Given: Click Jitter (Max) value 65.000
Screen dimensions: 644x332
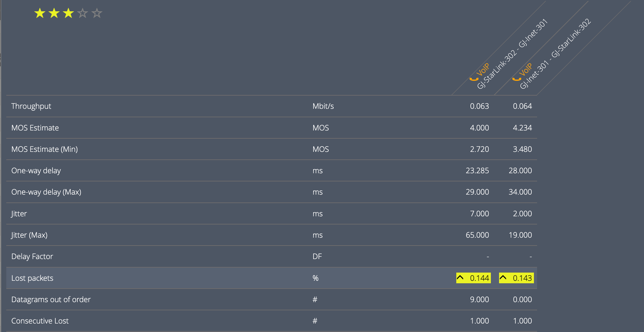Looking at the screenshot, I should click(x=477, y=235).
